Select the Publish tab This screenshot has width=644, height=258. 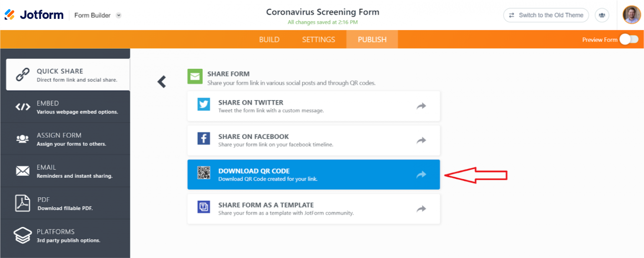coord(372,39)
